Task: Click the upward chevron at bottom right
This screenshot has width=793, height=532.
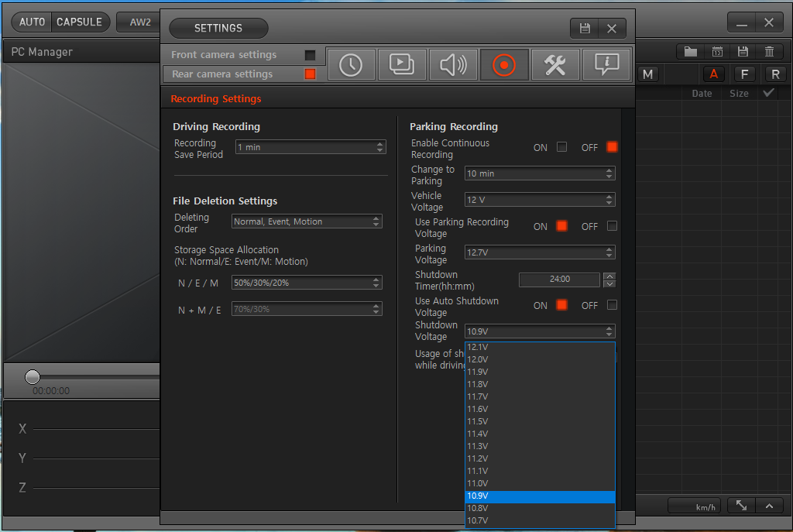Action: pyautogui.click(x=769, y=505)
